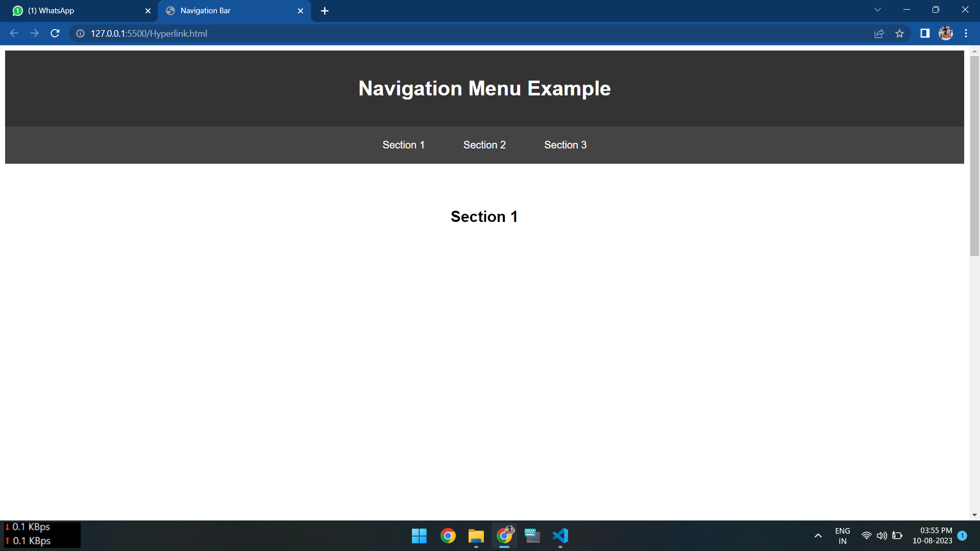Screen dimensions: 980x551
Task: Expand hidden icons in the system tray
Action: click(x=818, y=536)
